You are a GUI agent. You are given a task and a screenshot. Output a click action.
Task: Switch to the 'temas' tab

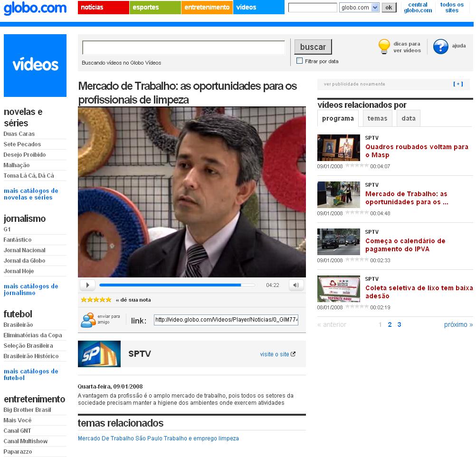377,118
